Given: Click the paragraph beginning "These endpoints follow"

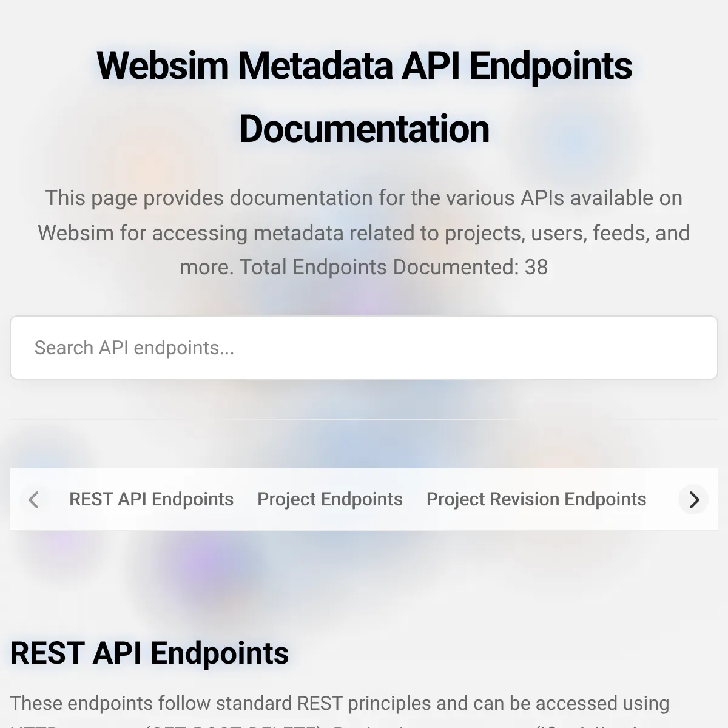Looking at the screenshot, I should pos(340,703).
